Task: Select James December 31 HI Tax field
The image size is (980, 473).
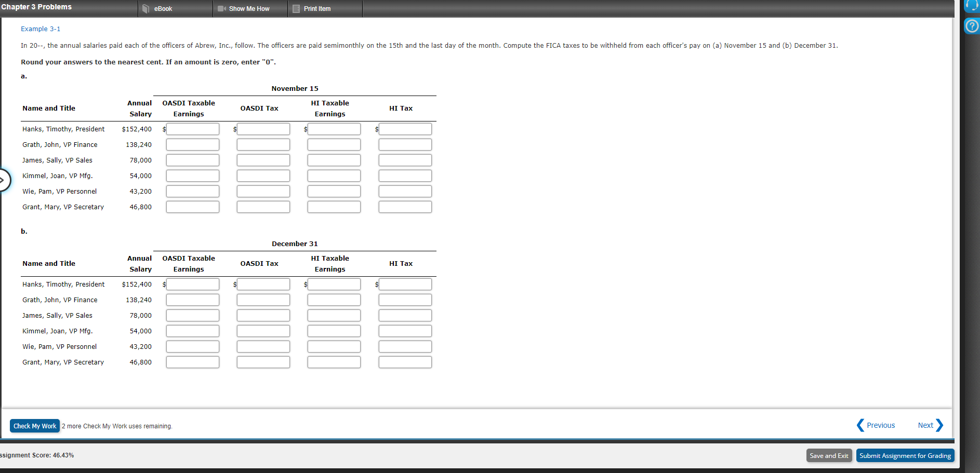Action: 405,315
